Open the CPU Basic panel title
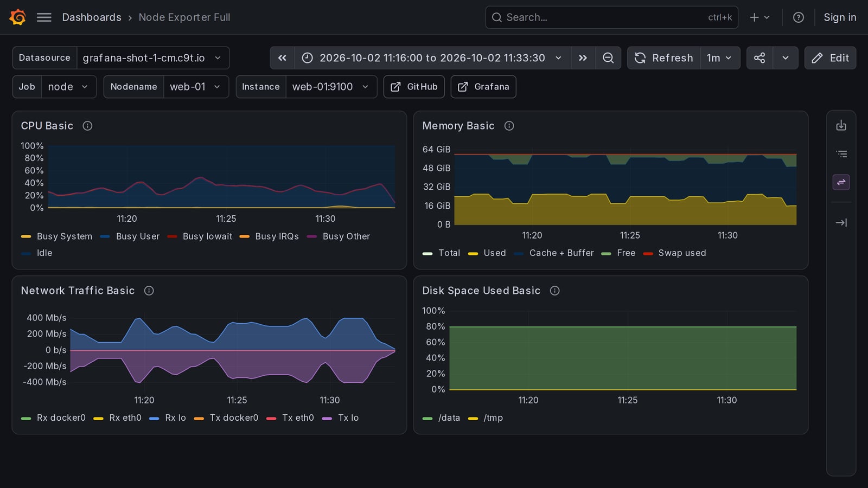Viewport: 868px width, 488px height. coord(47,126)
